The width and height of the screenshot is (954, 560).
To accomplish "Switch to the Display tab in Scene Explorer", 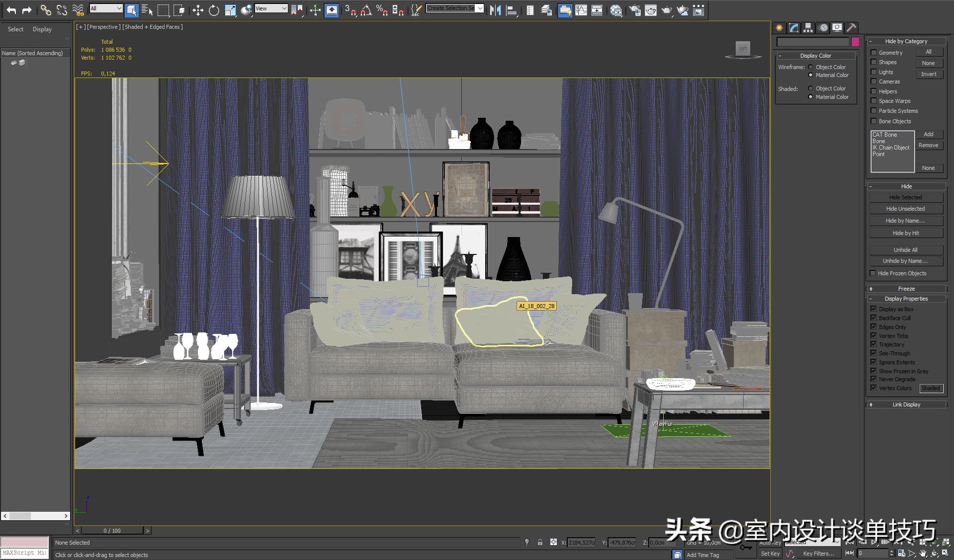I will pyautogui.click(x=42, y=29).
